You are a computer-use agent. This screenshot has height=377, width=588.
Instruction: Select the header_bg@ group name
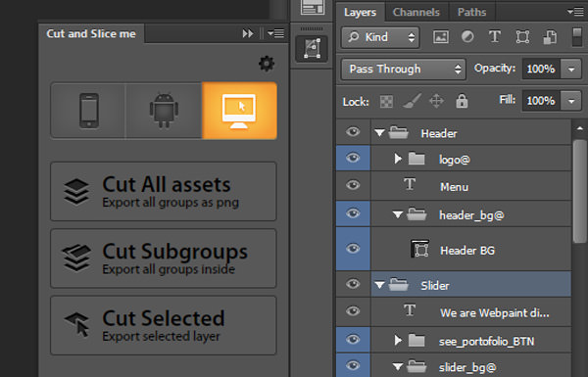coord(471,215)
